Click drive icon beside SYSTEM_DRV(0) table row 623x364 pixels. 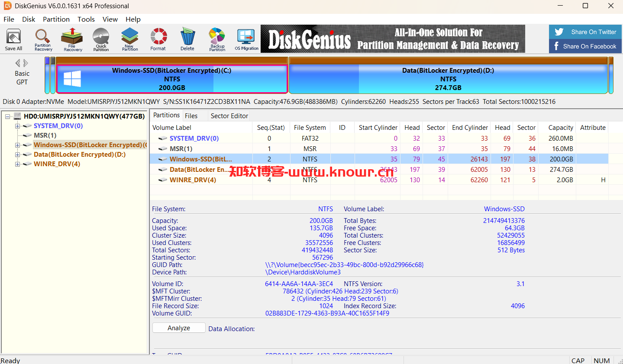click(163, 139)
